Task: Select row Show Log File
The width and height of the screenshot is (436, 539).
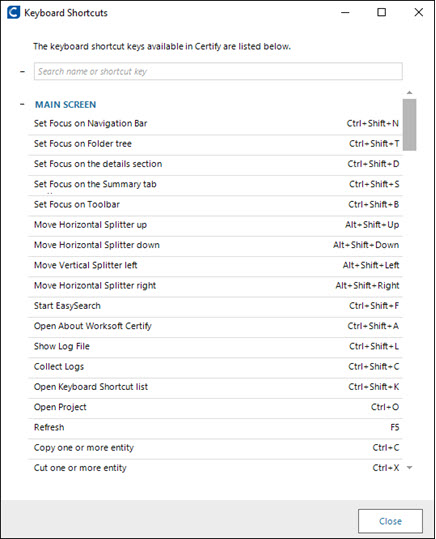Action: point(215,347)
